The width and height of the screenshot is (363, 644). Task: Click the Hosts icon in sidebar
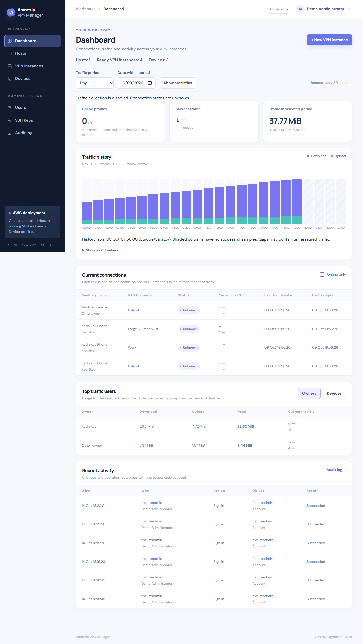click(10, 53)
